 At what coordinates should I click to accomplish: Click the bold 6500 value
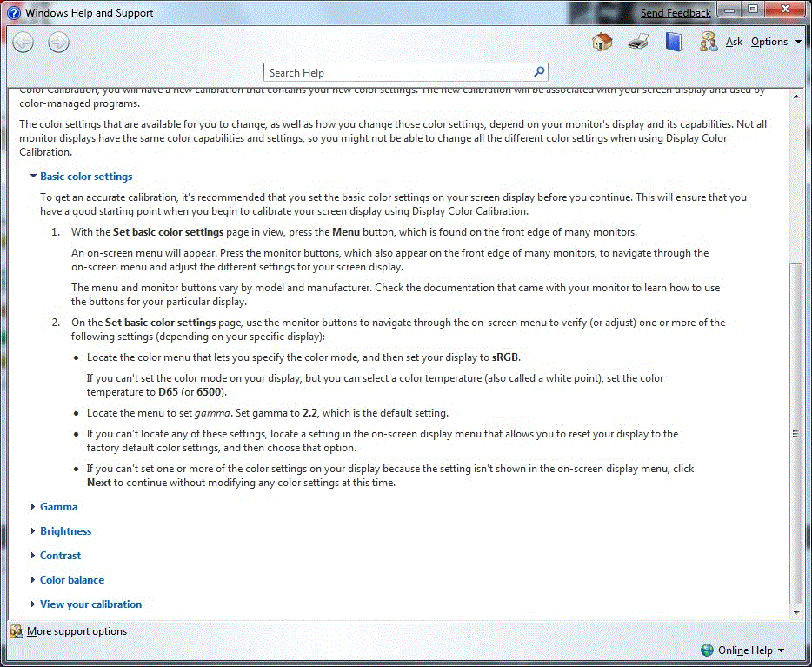tap(209, 392)
